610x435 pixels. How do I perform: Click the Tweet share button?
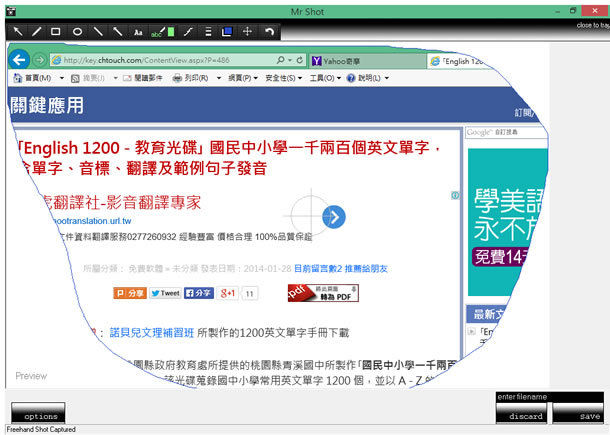tap(165, 293)
